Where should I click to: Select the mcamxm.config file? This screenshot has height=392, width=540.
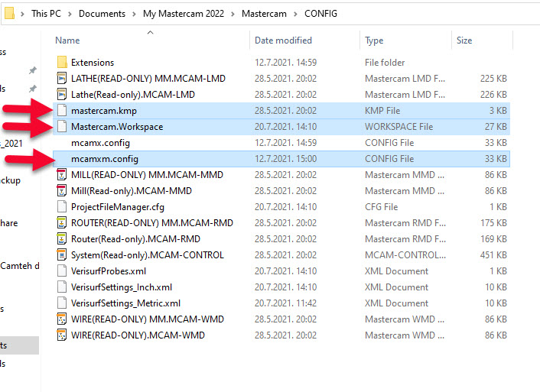click(x=104, y=159)
